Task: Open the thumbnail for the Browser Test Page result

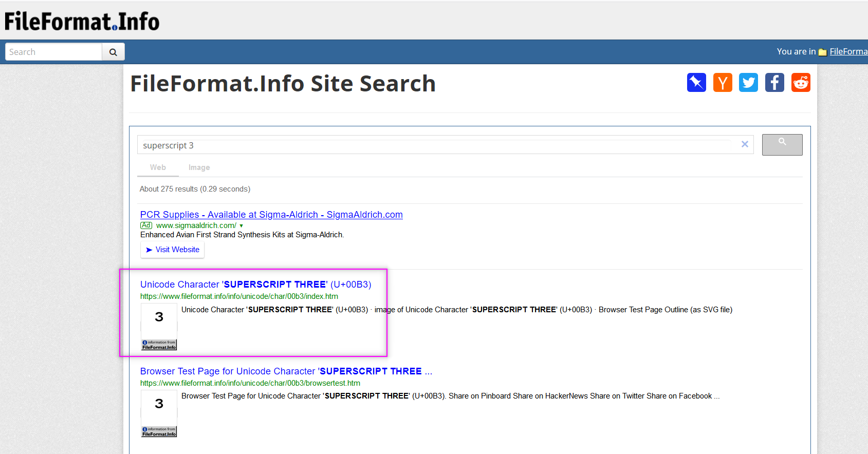Action: click(159, 413)
